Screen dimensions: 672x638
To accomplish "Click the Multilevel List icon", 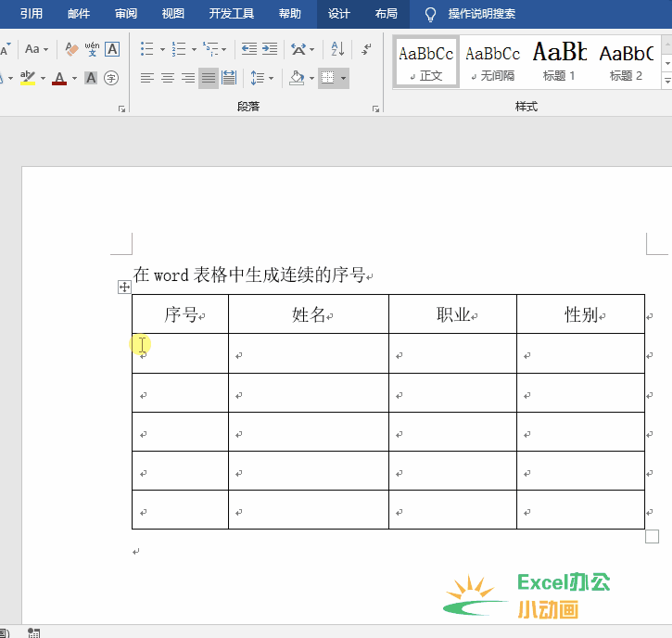I will tap(210, 49).
